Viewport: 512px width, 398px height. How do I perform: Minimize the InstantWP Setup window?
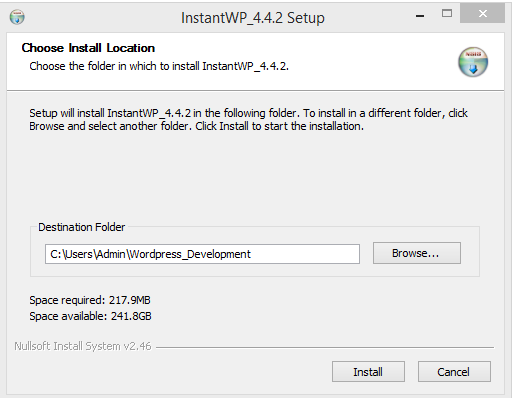[x=420, y=15]
